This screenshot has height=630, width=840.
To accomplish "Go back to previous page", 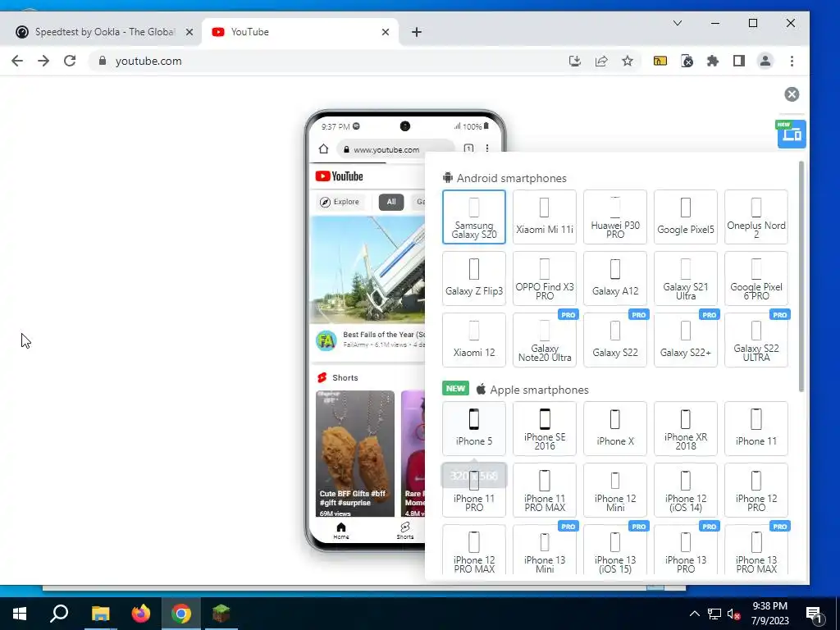I will point(17,61).
